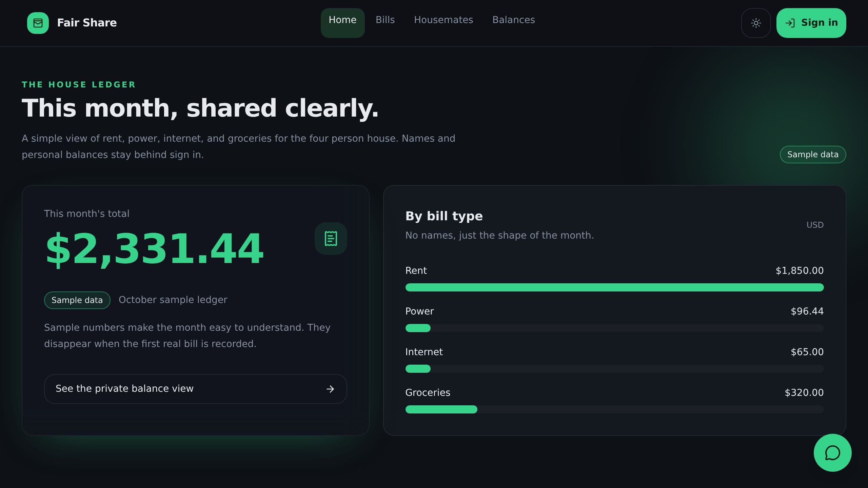868x488 pixels.
Task: Click the Sign in button
Action: pos(811,23)
